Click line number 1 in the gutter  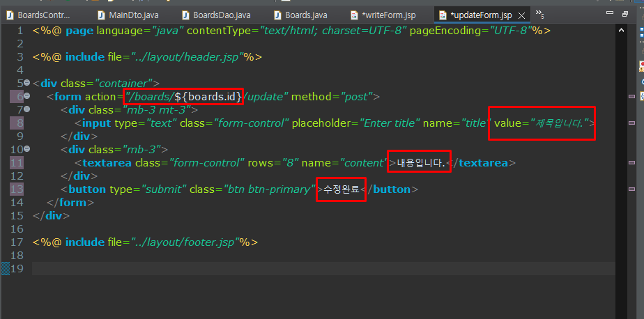[20, 31]
